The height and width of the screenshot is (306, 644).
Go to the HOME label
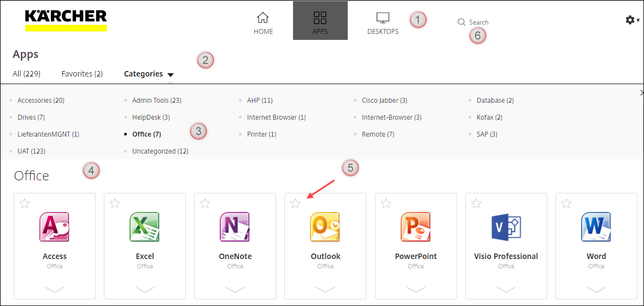[264, 32]
